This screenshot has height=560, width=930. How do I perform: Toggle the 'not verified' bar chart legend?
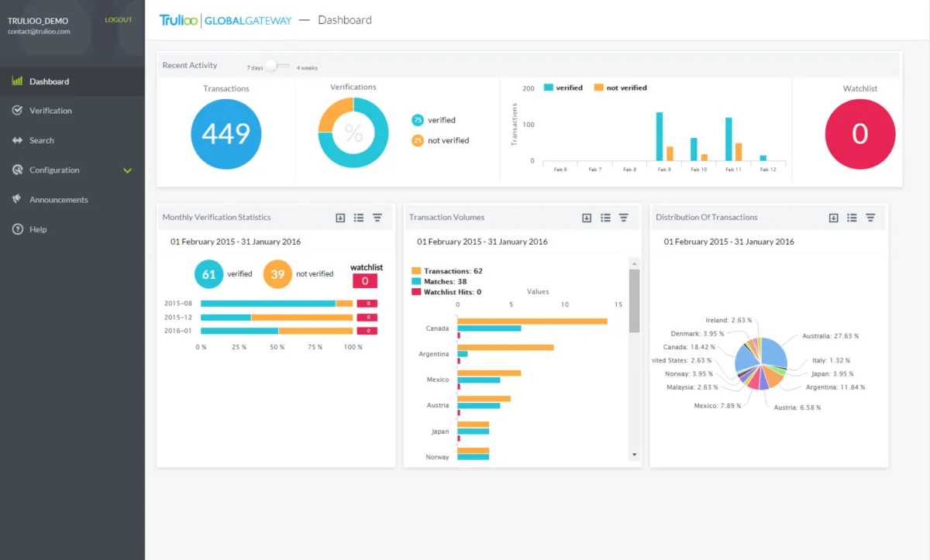(620, 88)
